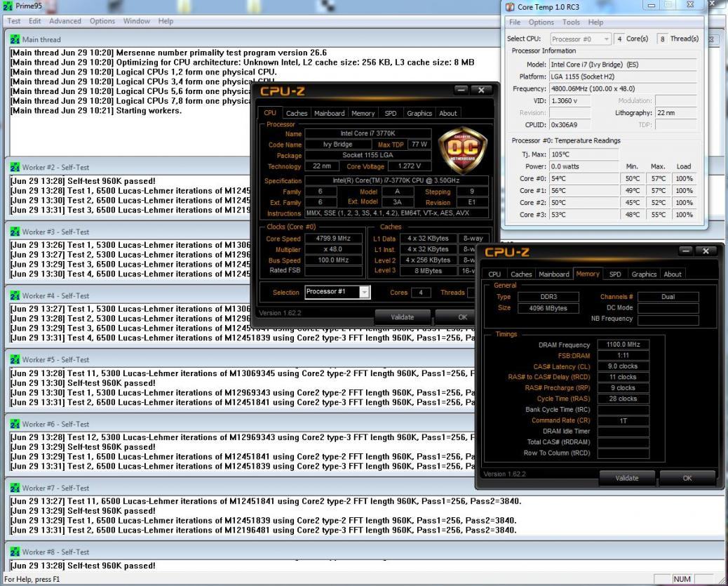Click the DRAM Frequency 1100.0 MHz field

[623, 345]
